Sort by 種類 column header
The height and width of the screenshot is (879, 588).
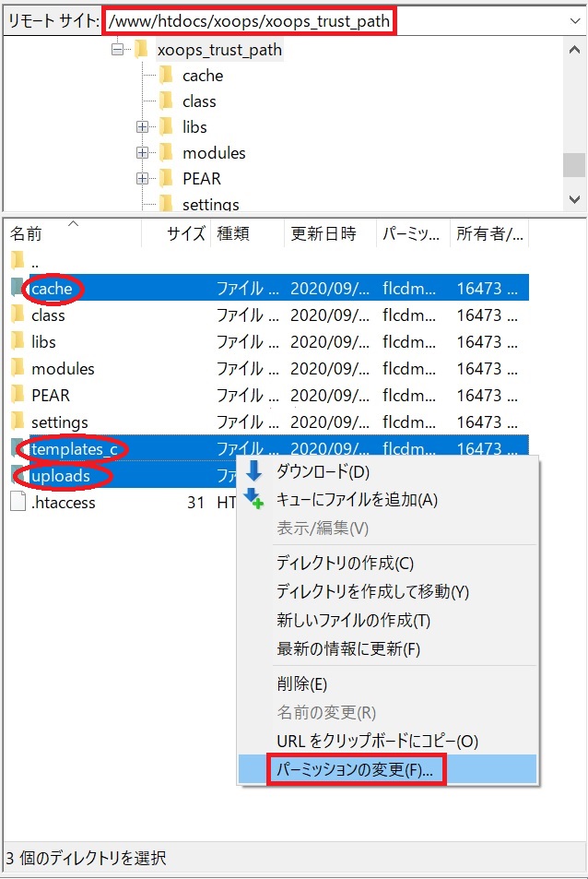click(x=248, y=233)
